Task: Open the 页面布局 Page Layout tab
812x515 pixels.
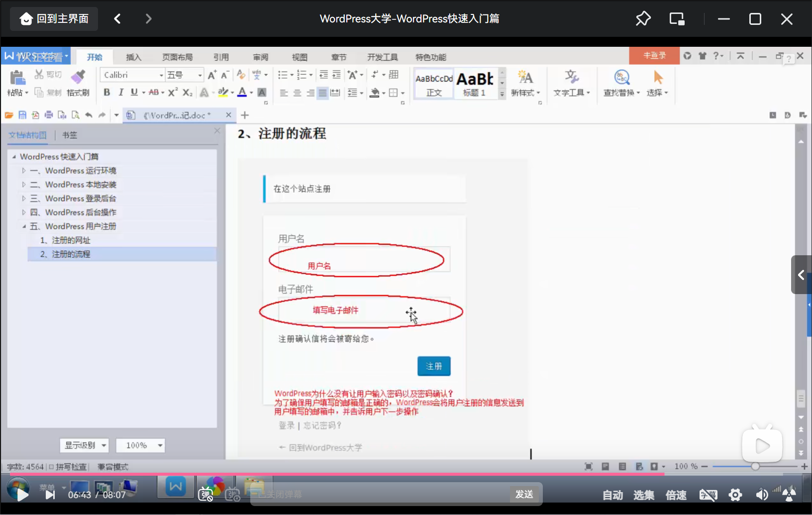Action: pyautogui.click(x=177, y=57)
